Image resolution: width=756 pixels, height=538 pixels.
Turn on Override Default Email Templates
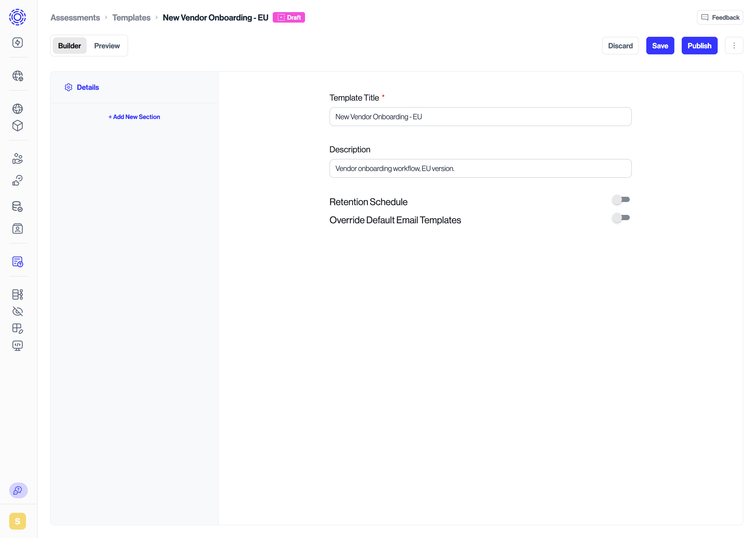tap(621, 218)
